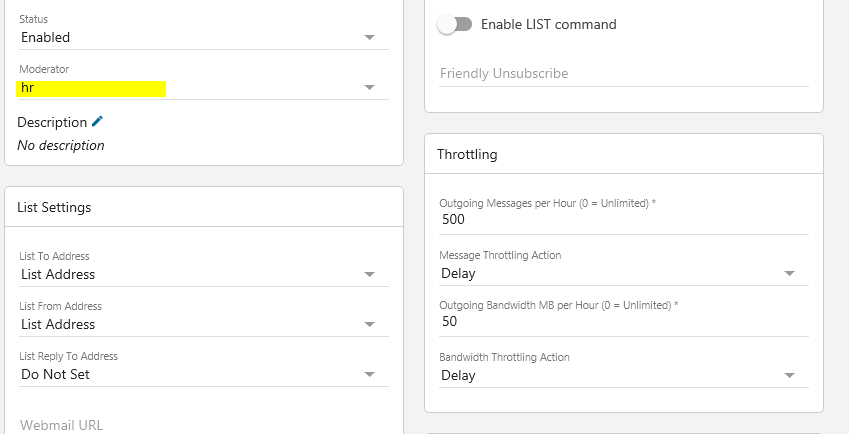The image size is (849, 434).
Task: Click the List From Address arrow icon
Action: tap(370, 324)
